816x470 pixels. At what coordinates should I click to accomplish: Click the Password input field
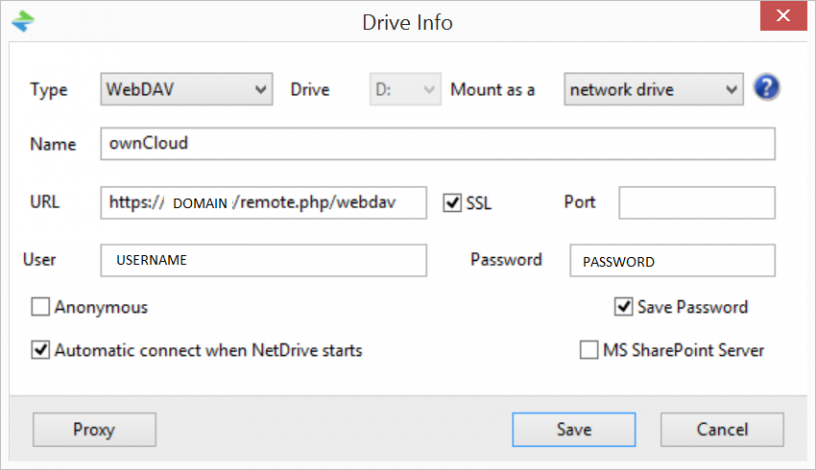[672, 260]
